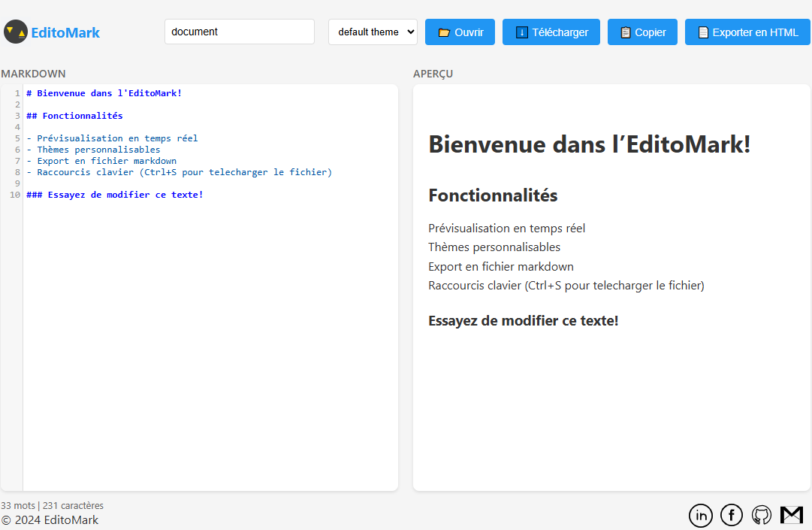This screenshot has width=812, height=530.
Task: Click preview heading 'Bienvenue dans l'EditoMark!'
Action: click(590, 144)
